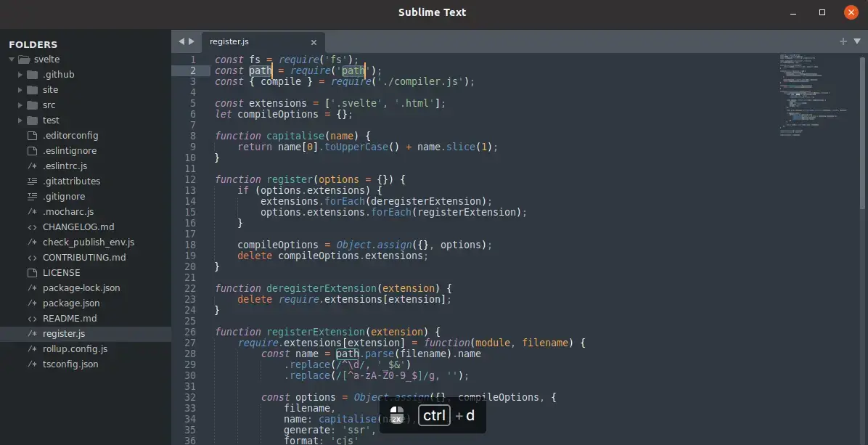Click the .mocharc.js code icon
Screen dimensions: 868x445
pyautogui.click(x=32, y=212)
